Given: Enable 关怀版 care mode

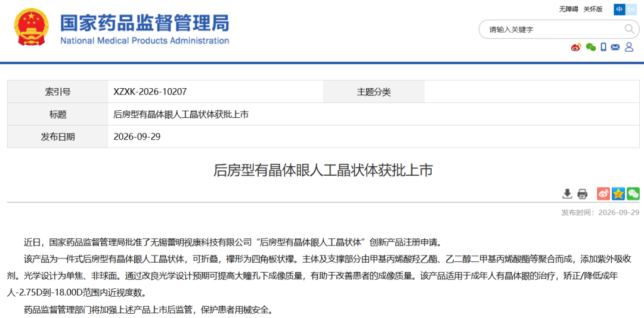Looking at the screenshot, I should 593,10.
